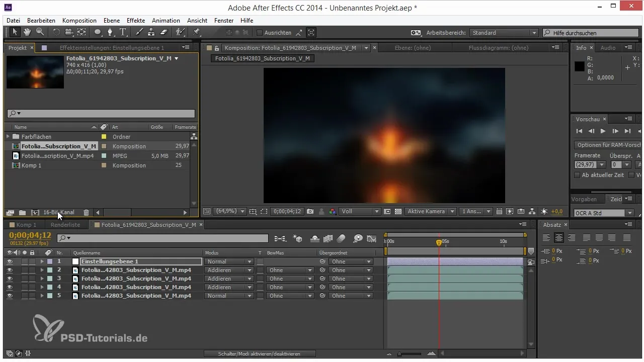This screenshot has height=362, width=644.
Task: Select the Rotation tool
Action: point(56,32)
